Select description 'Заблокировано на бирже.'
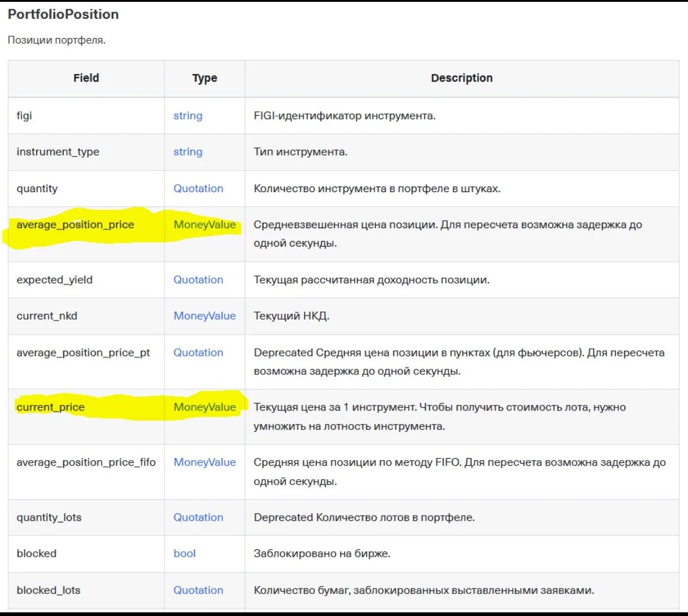Viewport: 688px width, 616px height. coord(322,553)
